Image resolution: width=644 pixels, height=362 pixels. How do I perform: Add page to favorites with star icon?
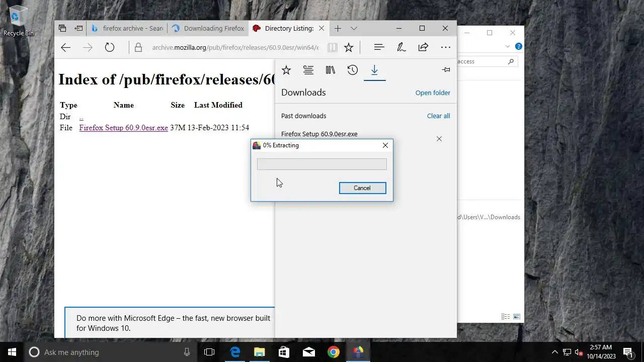pyautogui.click(x=349, y=47)
